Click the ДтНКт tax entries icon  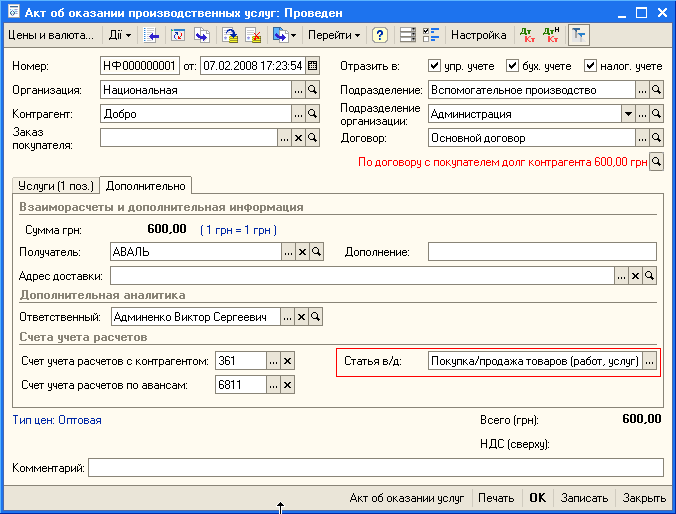[x=551, y=35]
